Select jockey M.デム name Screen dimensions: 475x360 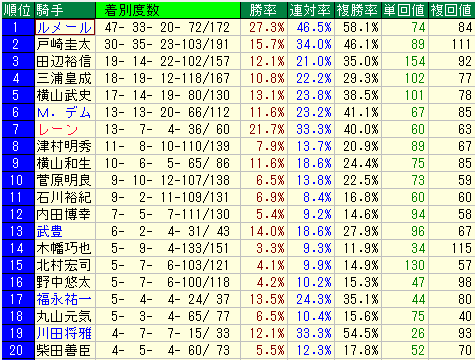[64, 112]
